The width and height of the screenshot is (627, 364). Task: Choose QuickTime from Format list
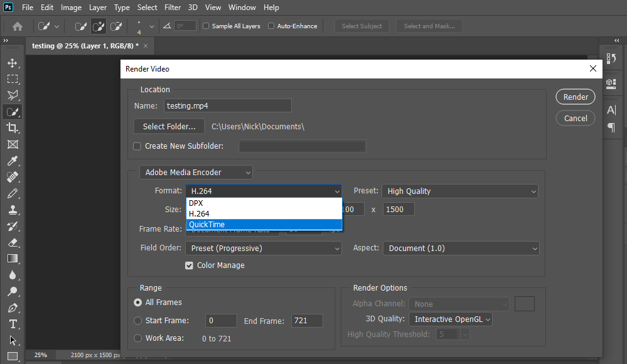coord(264,225)
